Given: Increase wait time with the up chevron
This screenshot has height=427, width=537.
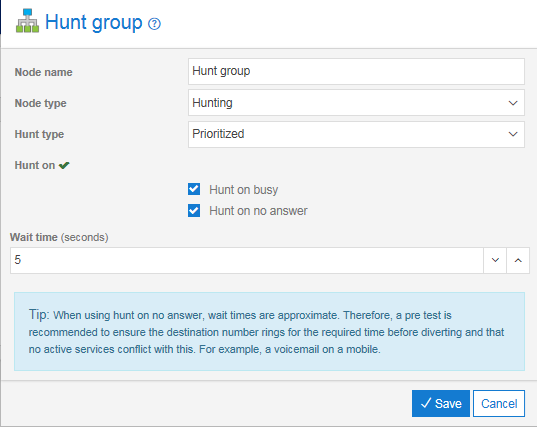Looking at the screenshot, I should (x=518, y=260).
